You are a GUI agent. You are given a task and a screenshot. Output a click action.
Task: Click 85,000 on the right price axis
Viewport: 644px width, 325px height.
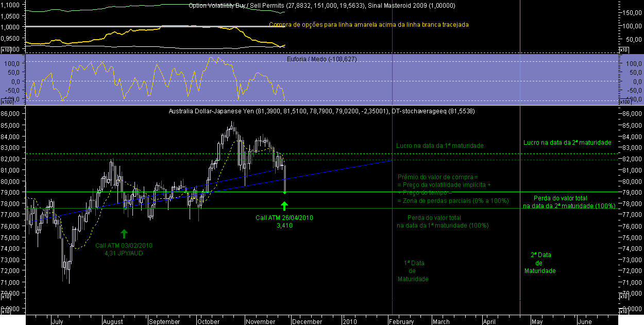point(633,125)
